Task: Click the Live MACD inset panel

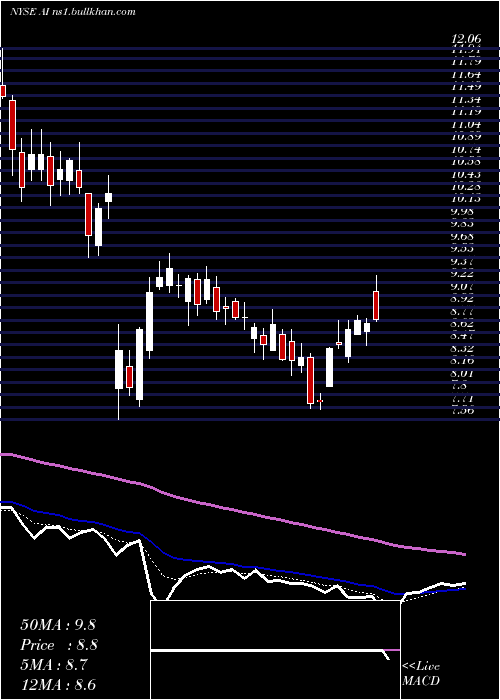Action: click(275, 650)
